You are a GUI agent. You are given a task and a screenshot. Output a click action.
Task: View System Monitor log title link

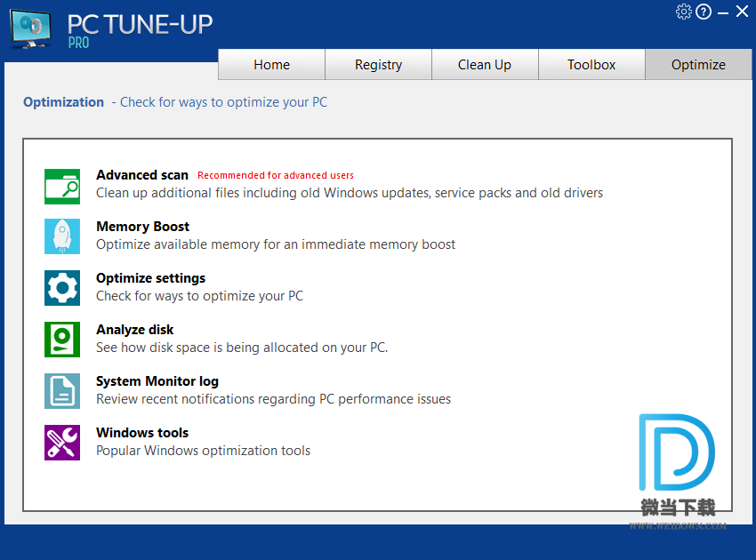pyautogui.click(x=157, y=381)
